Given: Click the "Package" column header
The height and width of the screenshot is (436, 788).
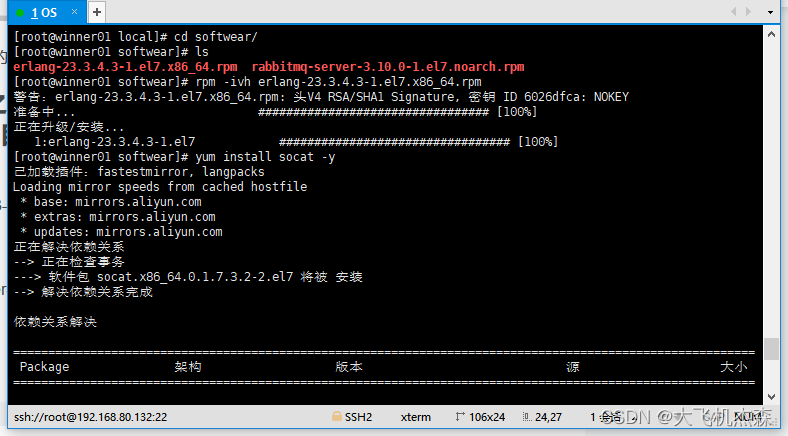Looking at the screenshot, I should [44, 367].
